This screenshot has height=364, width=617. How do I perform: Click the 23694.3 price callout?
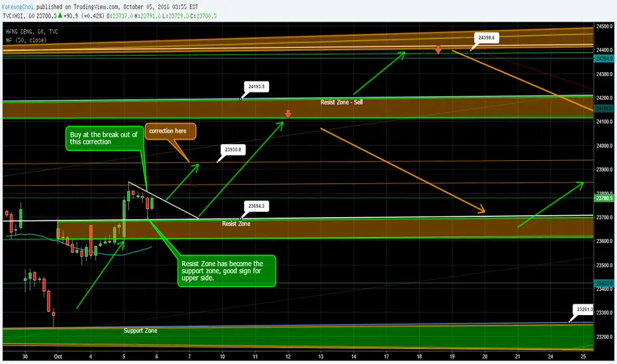coord(257,206)
